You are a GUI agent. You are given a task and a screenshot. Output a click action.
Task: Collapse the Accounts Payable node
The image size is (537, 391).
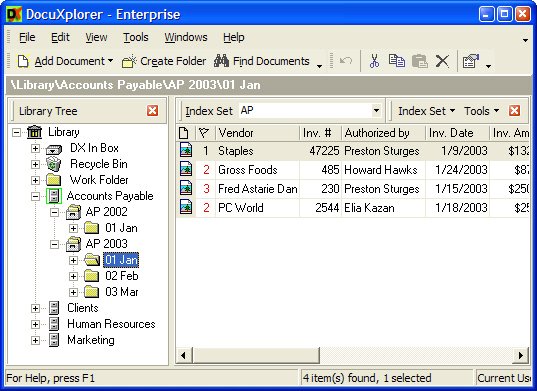coord(35,196)
